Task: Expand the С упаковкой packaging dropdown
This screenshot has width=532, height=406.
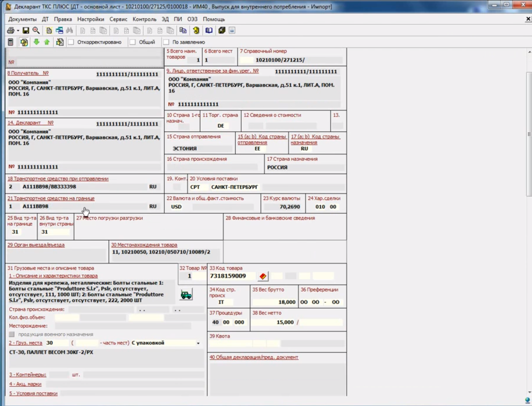Action: click(198, 343)
